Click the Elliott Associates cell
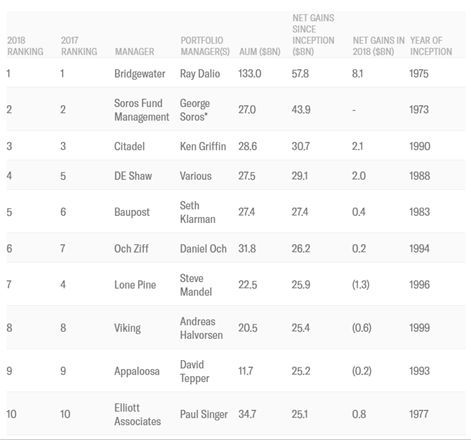Screen dimensions: 471x440 click(x=137, y=414)
